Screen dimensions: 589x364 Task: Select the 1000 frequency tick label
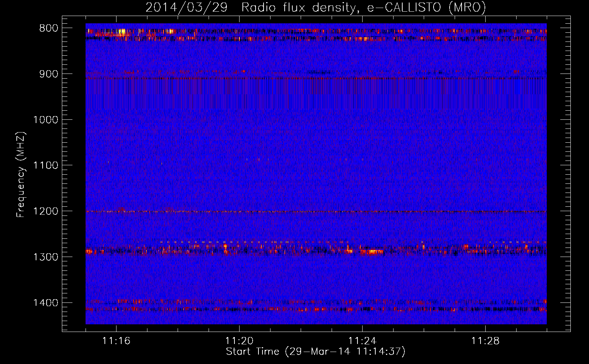click(46, 120)
